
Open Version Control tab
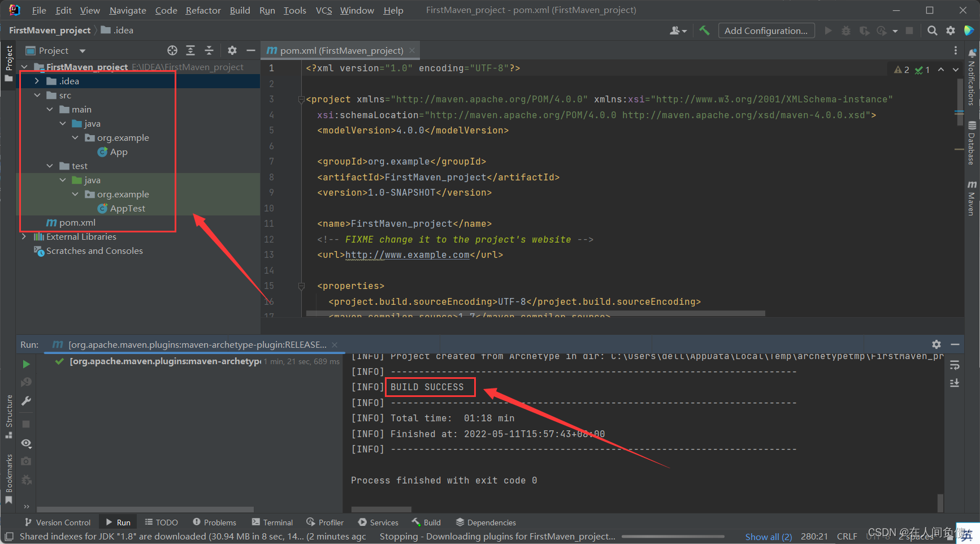coord(57,522)
